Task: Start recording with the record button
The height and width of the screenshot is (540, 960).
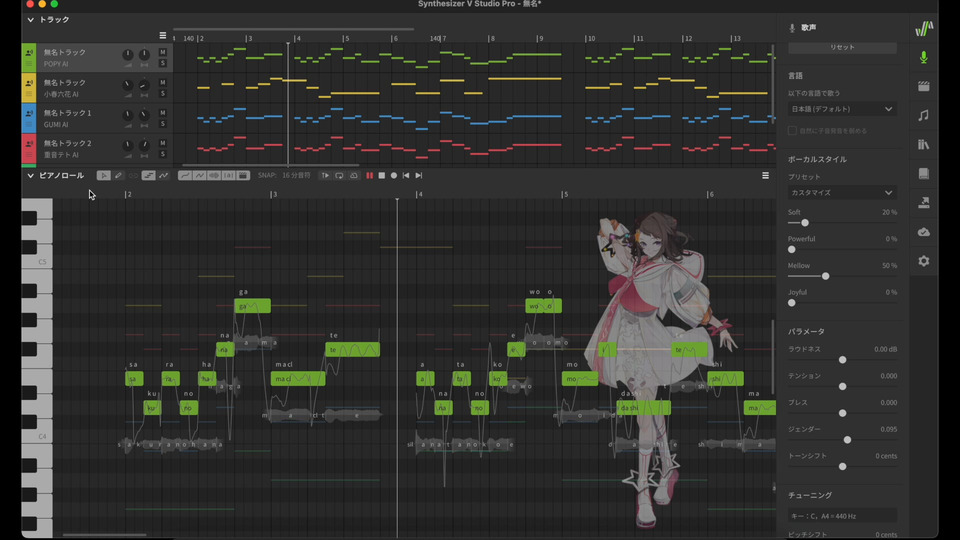Action: point(394,176)
